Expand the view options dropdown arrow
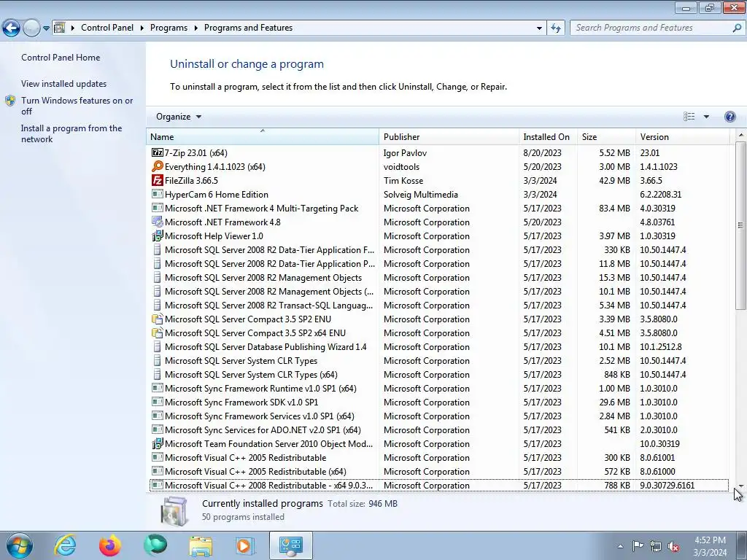 point(706,117)
